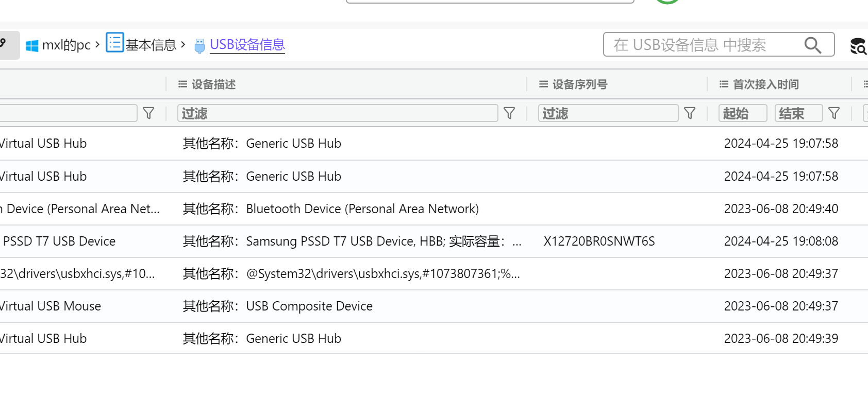This screenshot has height=398, width=868.
Task: Go to 基本信息 breadcrumb
Action: (151, 45)
